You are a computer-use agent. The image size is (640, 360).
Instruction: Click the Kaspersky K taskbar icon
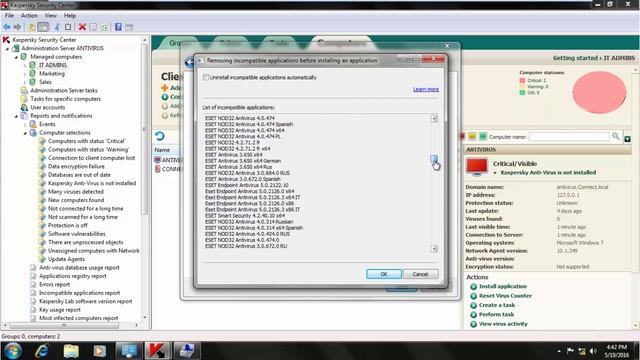coord(158,351)
